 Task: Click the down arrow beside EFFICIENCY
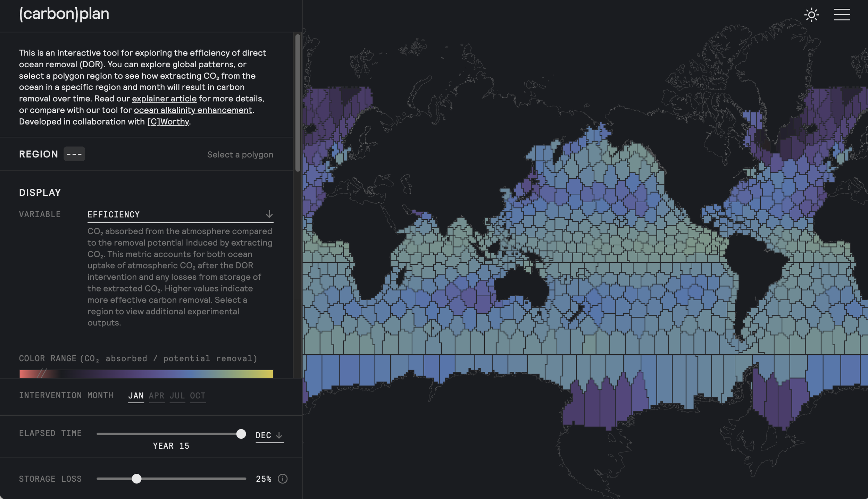coord(269,214)
